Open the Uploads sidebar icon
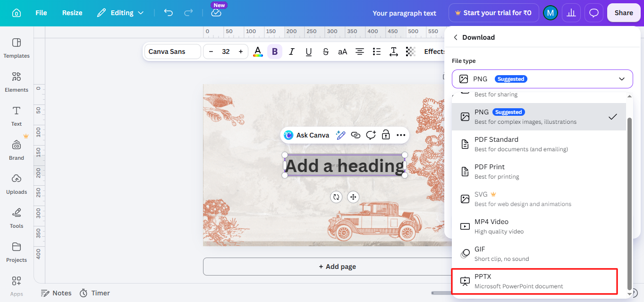This screenshot has height=302, width=644. pyautogui.click(x=17, y=184)
